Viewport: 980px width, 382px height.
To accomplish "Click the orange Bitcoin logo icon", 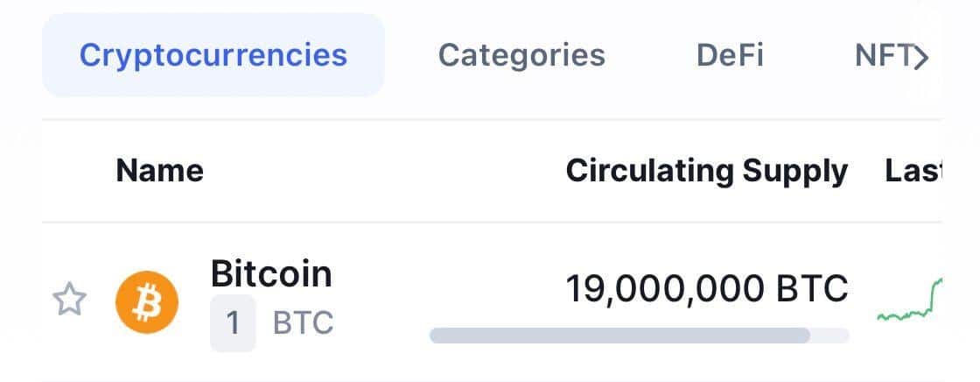I will pos(146,302).
